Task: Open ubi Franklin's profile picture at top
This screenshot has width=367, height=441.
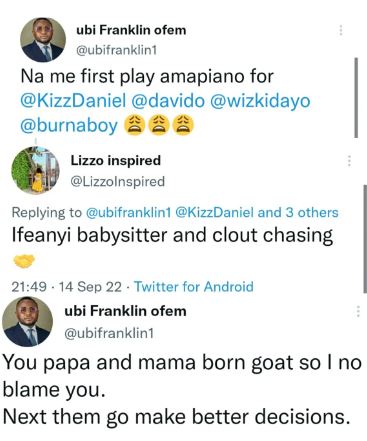Action: (43, 40)
